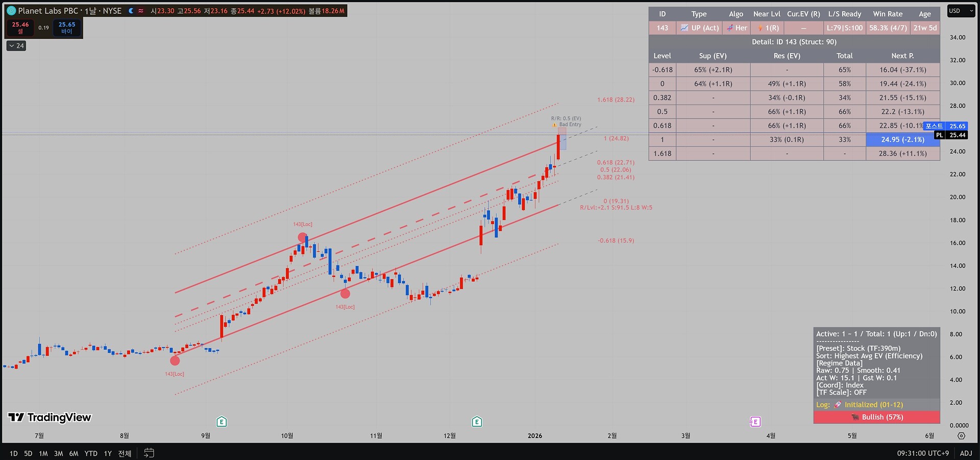
Task: Click the highlighted 24.95 (-2.1%) table cell
Action: pos(902,139)
